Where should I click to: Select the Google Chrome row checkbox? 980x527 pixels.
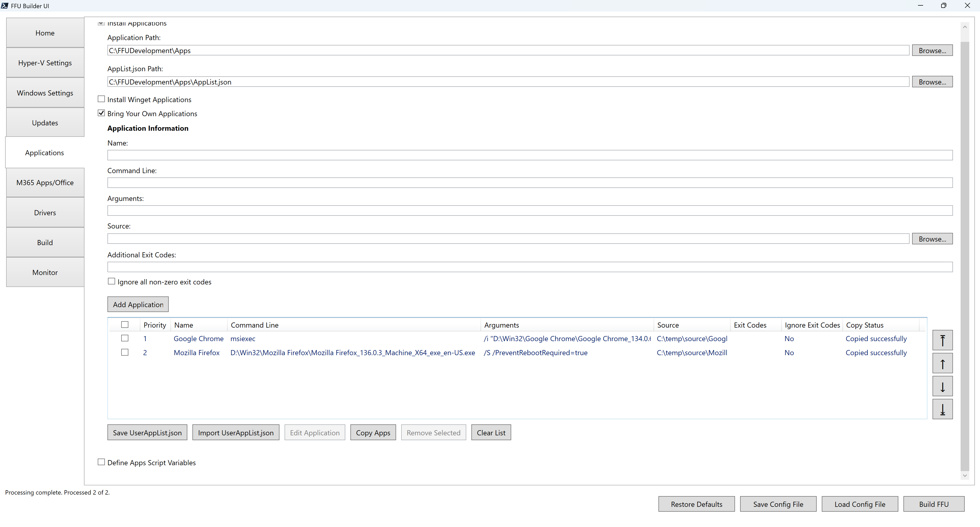pos(125,338)
